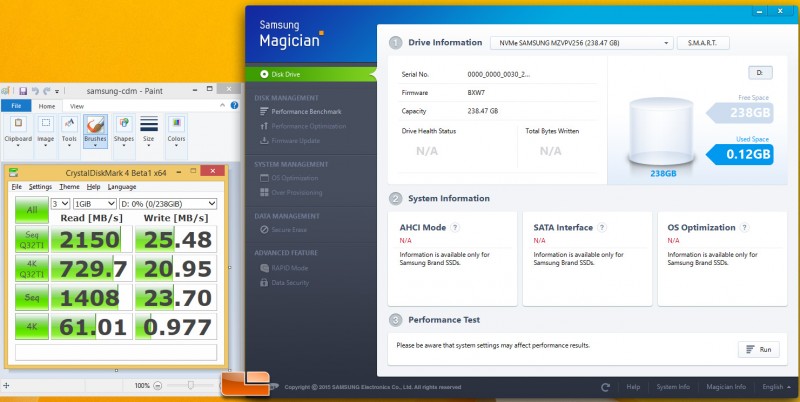Run the performance test

(758, 349)
